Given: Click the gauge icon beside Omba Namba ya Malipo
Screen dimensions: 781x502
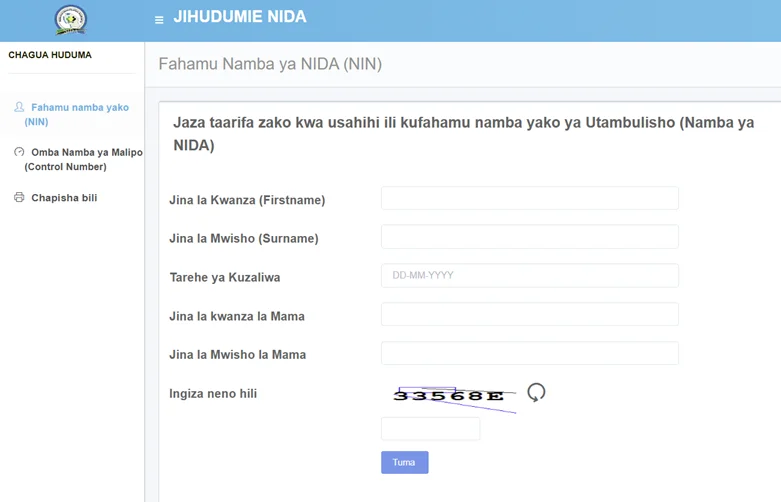Looking at the screenshot, I should point(19,152).
